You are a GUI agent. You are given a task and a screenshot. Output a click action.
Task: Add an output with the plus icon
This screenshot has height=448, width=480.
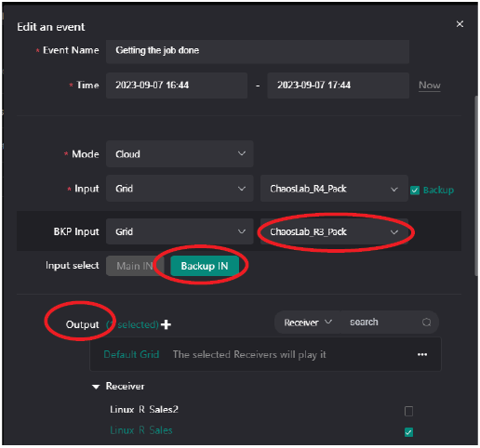166,324
